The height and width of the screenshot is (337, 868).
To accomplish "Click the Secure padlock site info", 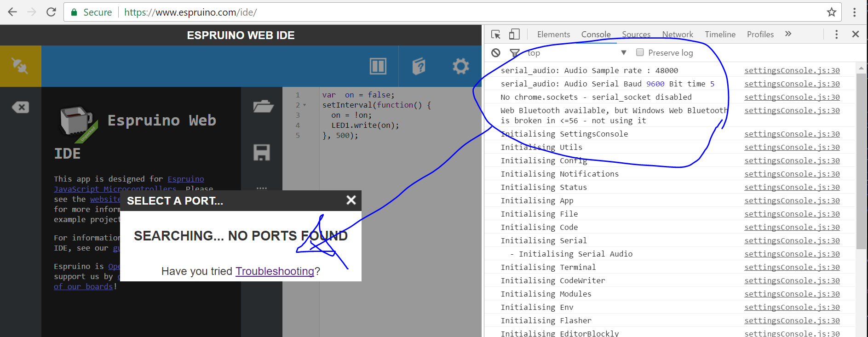I will tap(91, 12).
